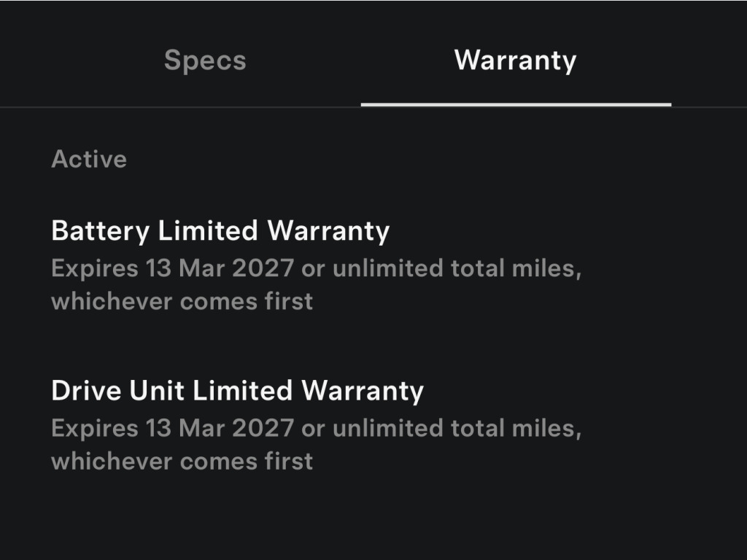Click "unlimited total miles" in the Battery warranty text
The image size is (747, 560).
(x=456, y=268)
